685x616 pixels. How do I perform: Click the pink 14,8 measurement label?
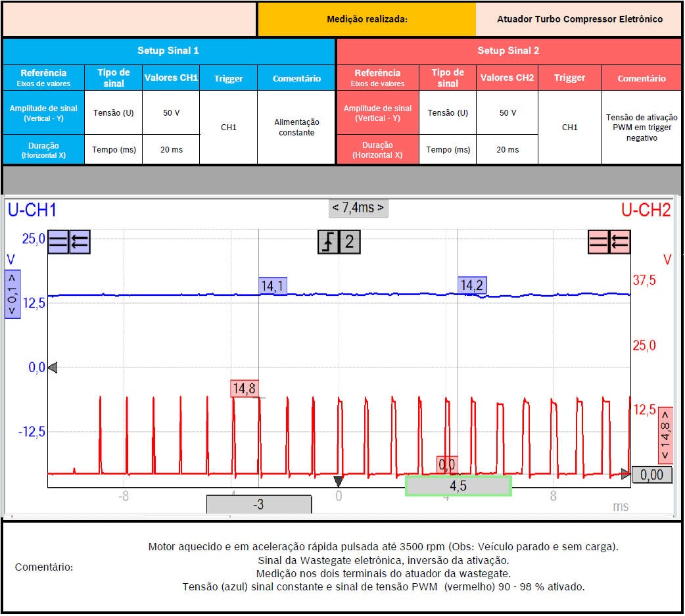click(x=243, y=389)
